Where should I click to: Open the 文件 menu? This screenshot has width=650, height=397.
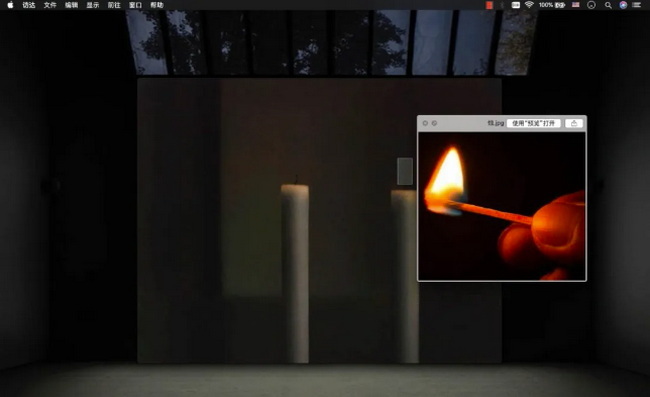point(50,5)
